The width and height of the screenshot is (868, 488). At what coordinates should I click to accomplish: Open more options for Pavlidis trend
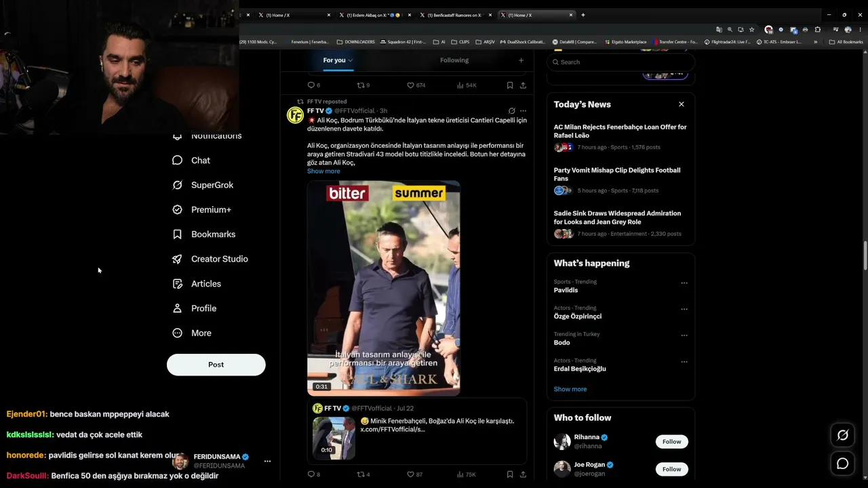tap(684, 283)
